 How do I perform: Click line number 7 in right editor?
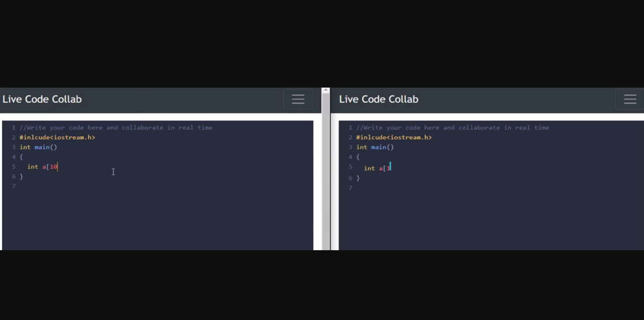pos(351,188)
